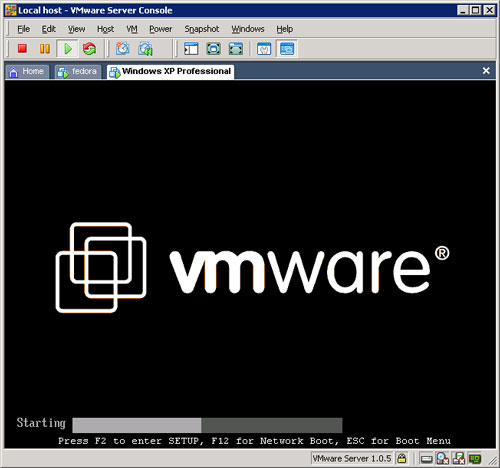
Task: Open the Host menu
Action: pyautogui.click(x=105, y=29)
